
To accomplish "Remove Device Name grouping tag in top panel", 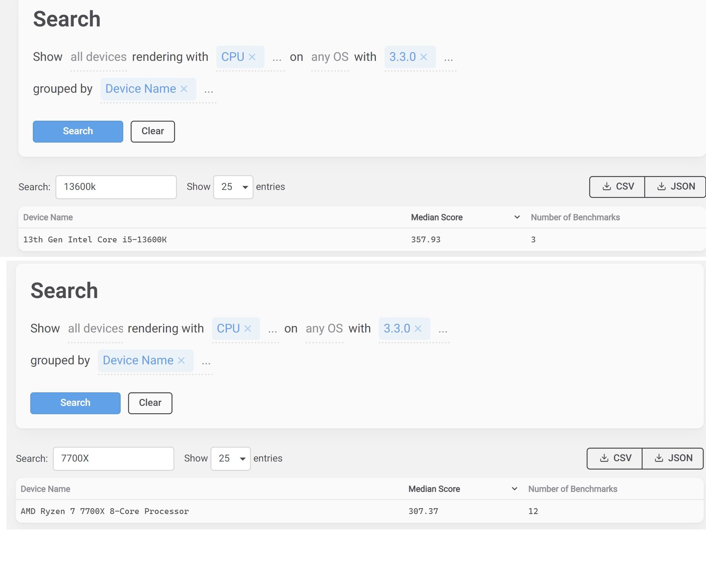I will click(x=184, y=89).
